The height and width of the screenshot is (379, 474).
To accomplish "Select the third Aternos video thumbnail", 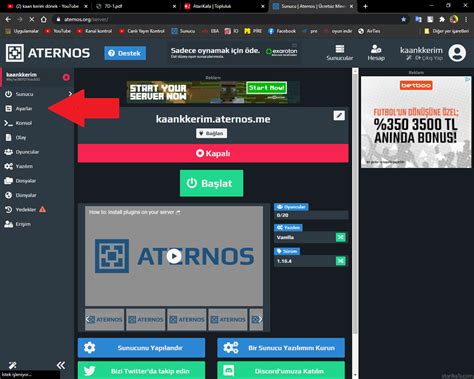I will (x=187, y=320).
